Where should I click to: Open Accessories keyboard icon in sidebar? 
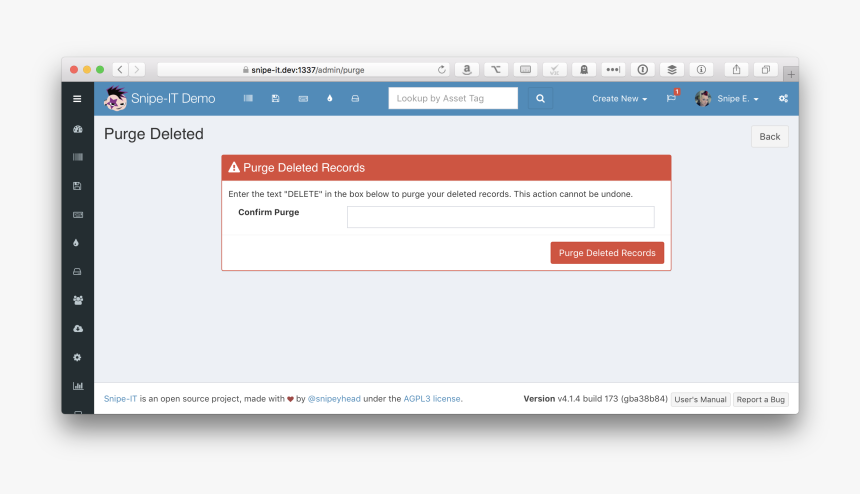click(77, 214)
